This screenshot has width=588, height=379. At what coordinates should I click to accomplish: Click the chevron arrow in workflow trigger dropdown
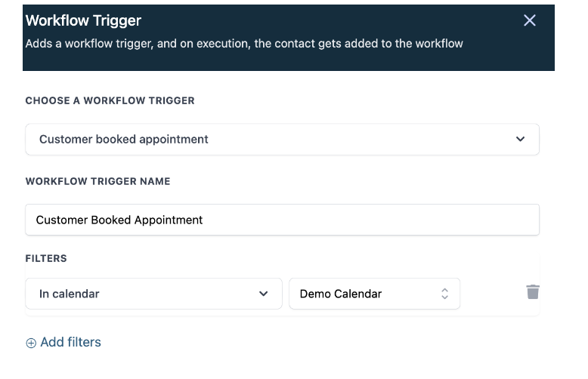tap(520, 139)
